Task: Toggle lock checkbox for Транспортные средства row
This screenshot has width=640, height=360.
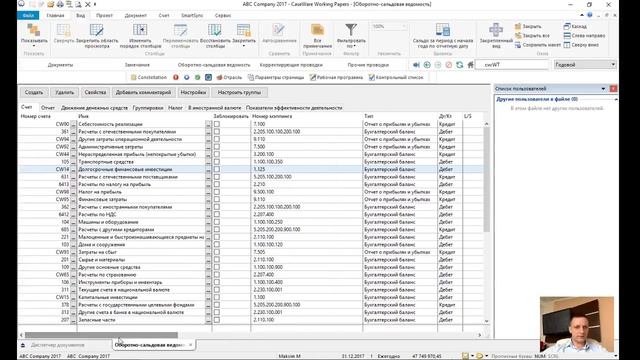Action: [x=217, y=162]
